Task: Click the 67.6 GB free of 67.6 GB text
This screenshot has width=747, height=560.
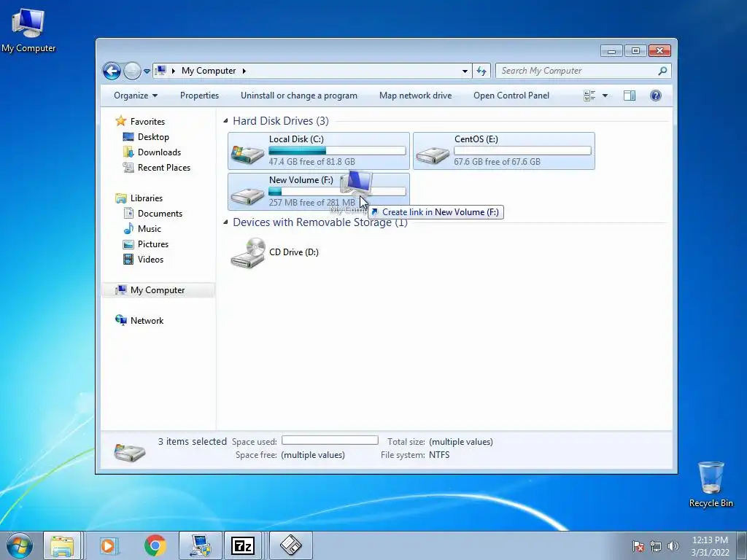Action: [x=497, y=161]
